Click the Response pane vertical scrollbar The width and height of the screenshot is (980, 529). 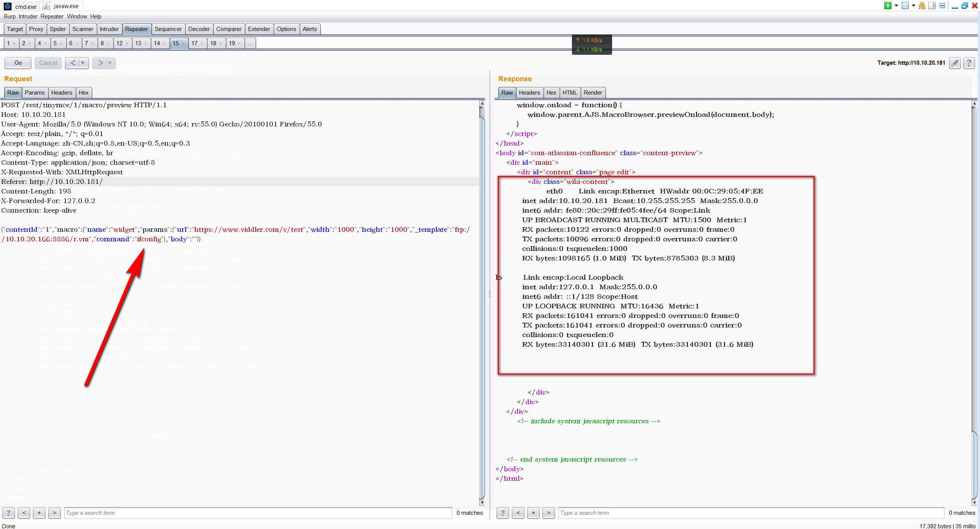(974, 303)
